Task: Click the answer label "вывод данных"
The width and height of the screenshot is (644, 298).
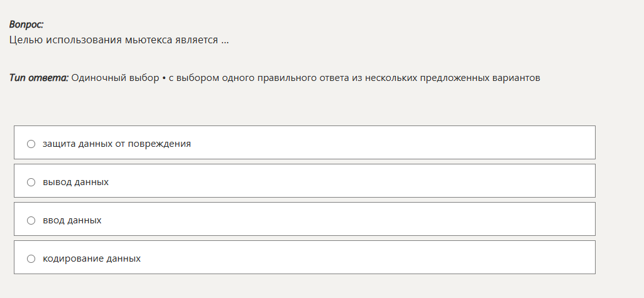Action: [x=75, y=183]
